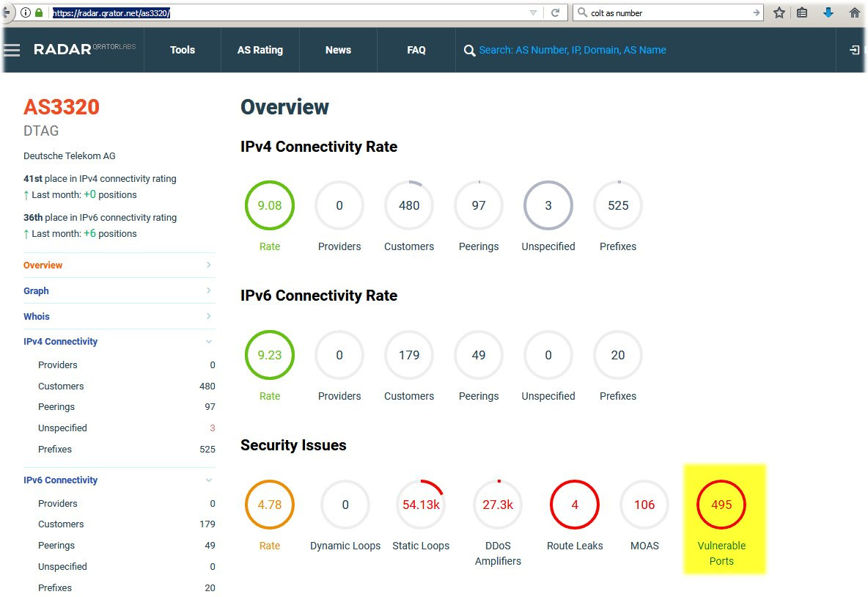Screen dimensions: 868x597
Task: Open the FAQ page
Action: click(x=416, y=50)
